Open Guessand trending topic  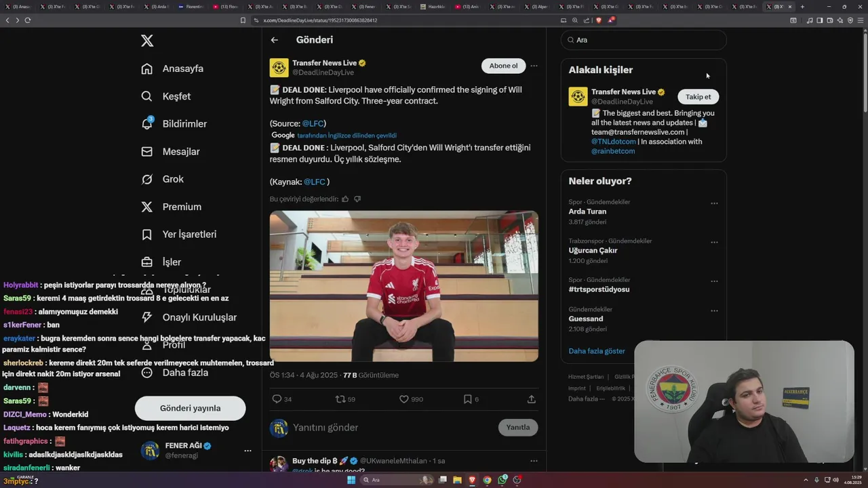(x=586, y=319)
